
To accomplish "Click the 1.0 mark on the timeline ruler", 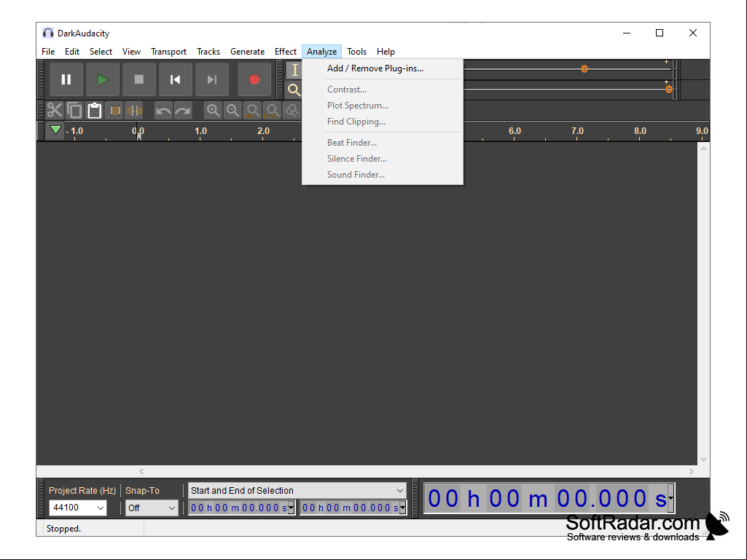I will (x=200, y=131).
